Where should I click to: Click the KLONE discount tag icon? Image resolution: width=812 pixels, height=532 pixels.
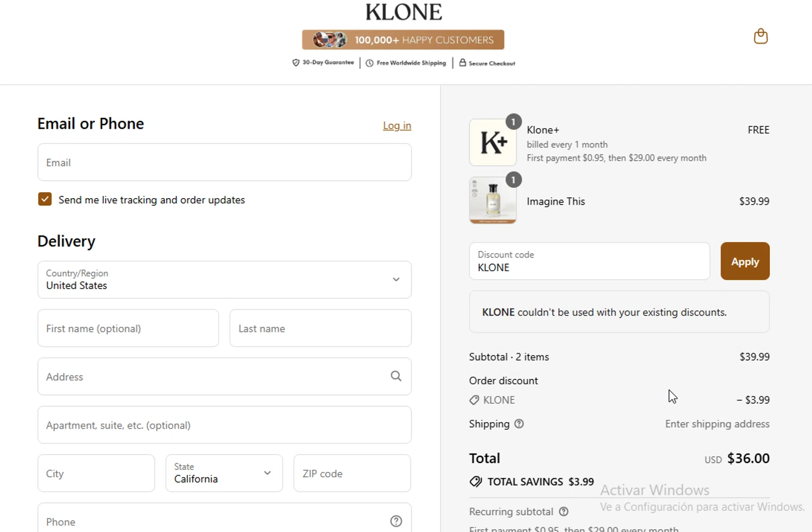tap(474, 400)
